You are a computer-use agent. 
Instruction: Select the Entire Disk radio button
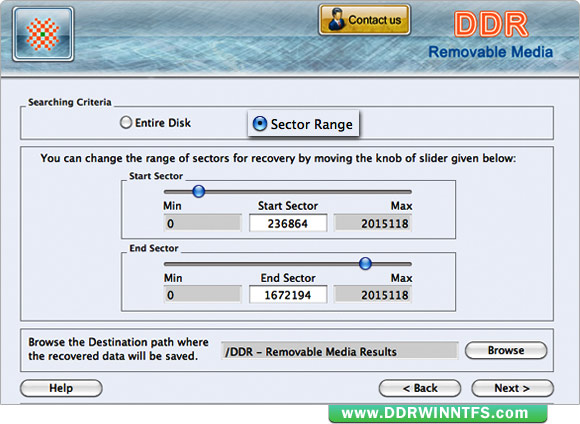coord(126,122)
